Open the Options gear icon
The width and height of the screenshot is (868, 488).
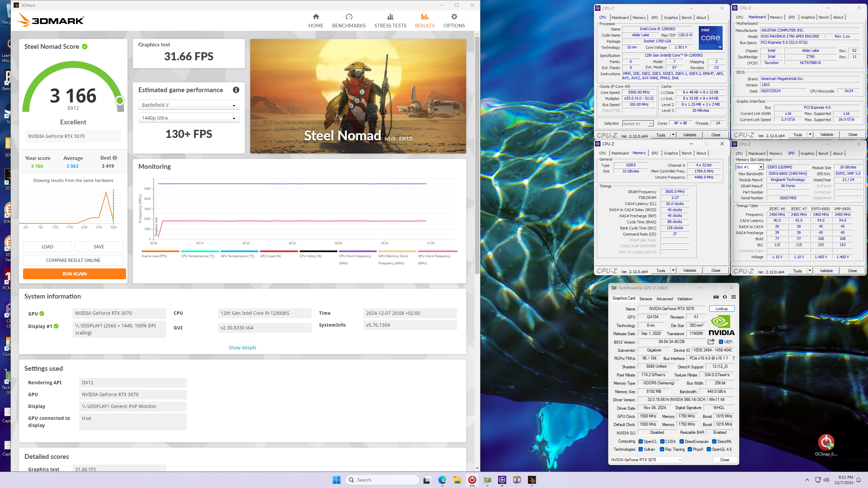(x=454, y=17)
